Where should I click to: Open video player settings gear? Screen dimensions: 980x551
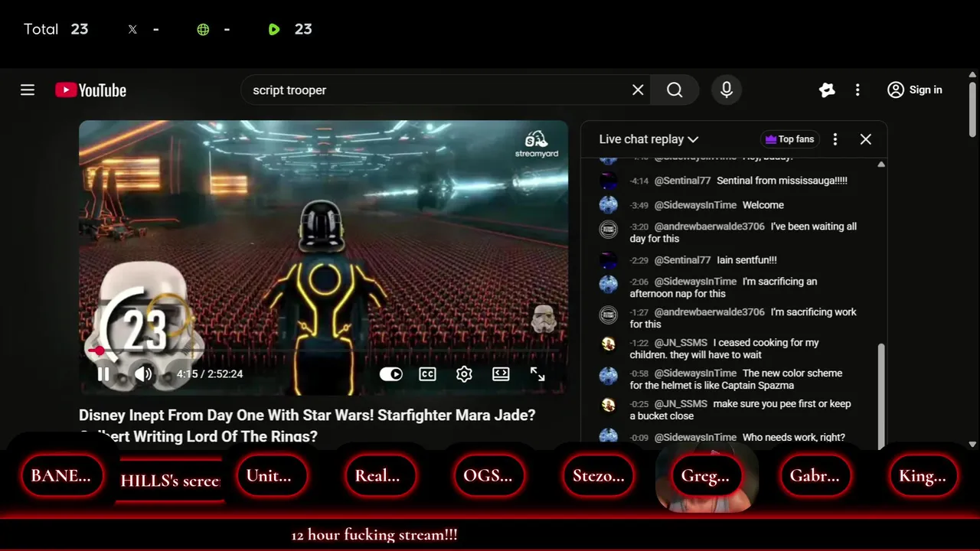464,374
